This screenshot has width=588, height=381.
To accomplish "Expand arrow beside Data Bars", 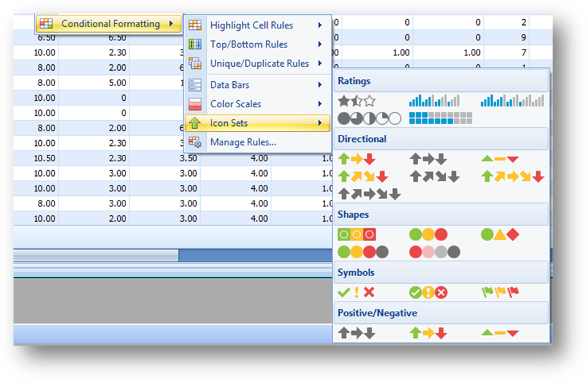I will click(320, 85).
